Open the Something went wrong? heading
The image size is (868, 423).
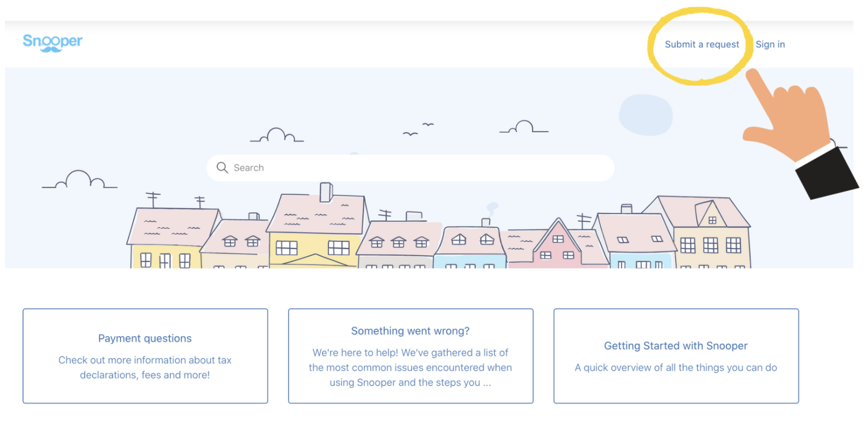click(410, 331)
